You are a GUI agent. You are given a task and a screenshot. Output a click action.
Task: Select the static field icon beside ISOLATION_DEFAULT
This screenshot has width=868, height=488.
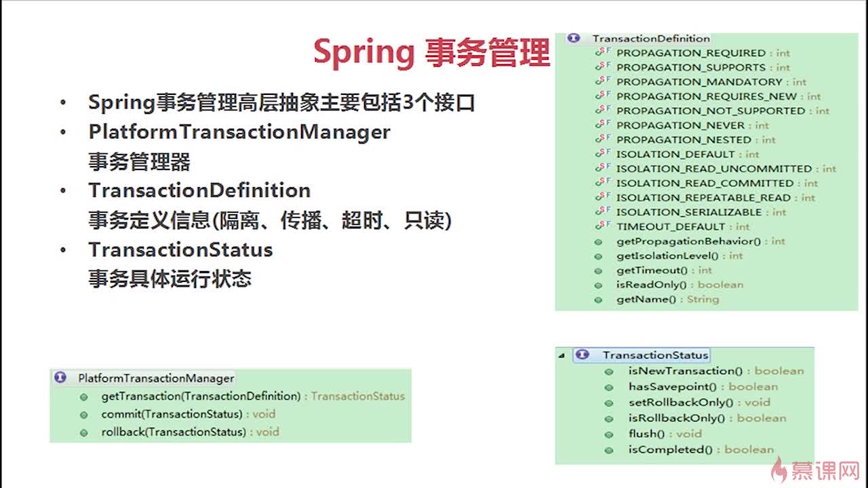click(604, 154)
